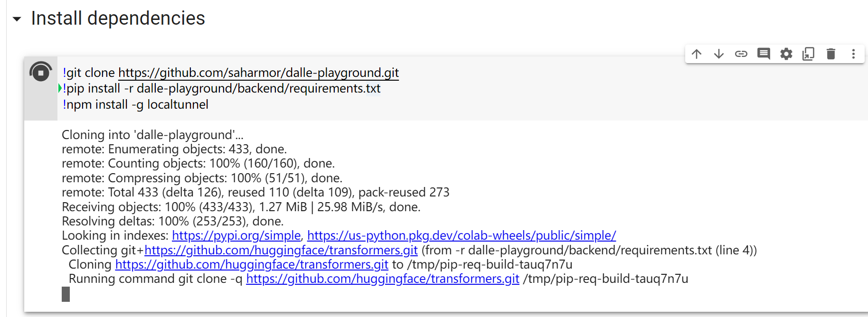Move cell up with arrow icon
This screenshot has width=868, height=317.
pyautogui.click(x=697, y=54)
